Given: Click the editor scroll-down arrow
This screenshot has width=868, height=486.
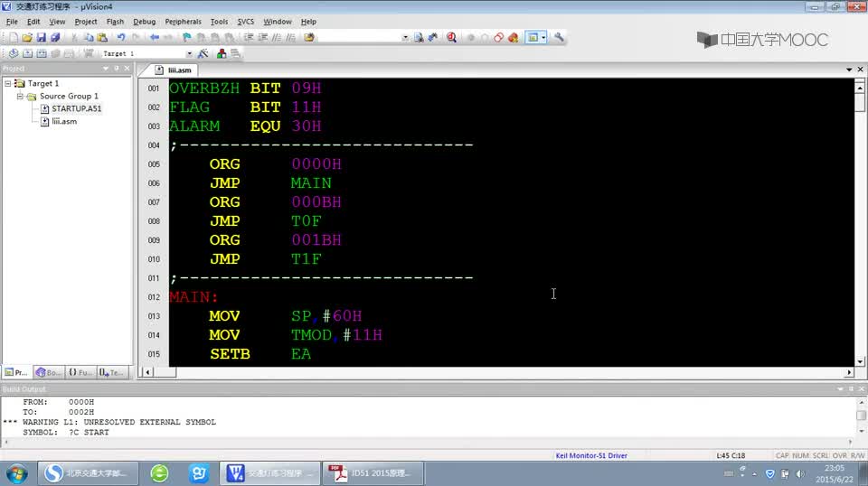Looking at the screenshot, I should [860, 361].
